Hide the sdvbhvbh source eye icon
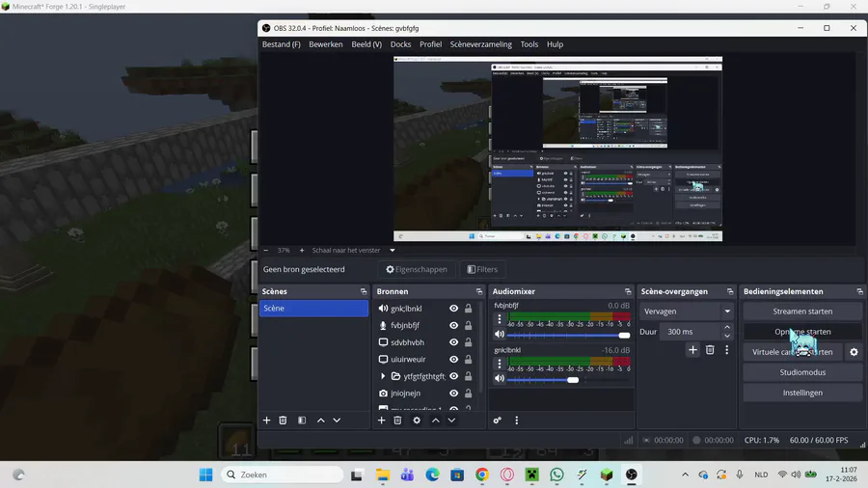Screen dimensions: 868x488 click(x=453, y=342)
